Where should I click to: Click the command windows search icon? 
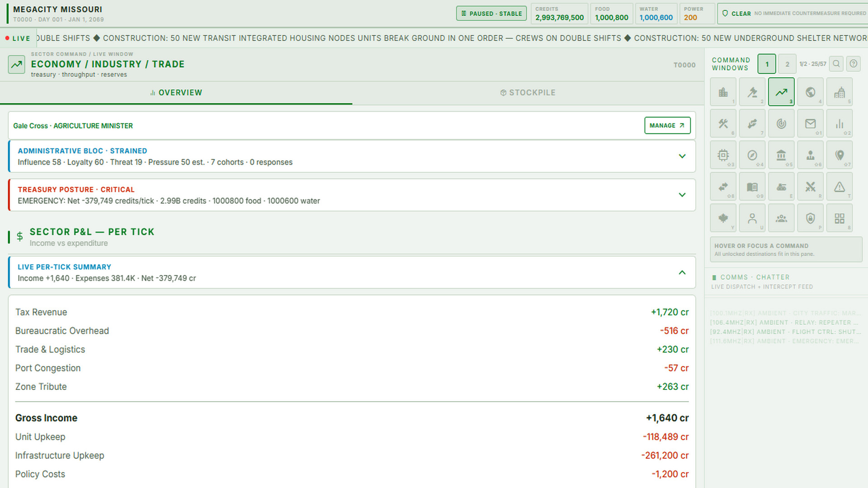click(x=836, y=64)
